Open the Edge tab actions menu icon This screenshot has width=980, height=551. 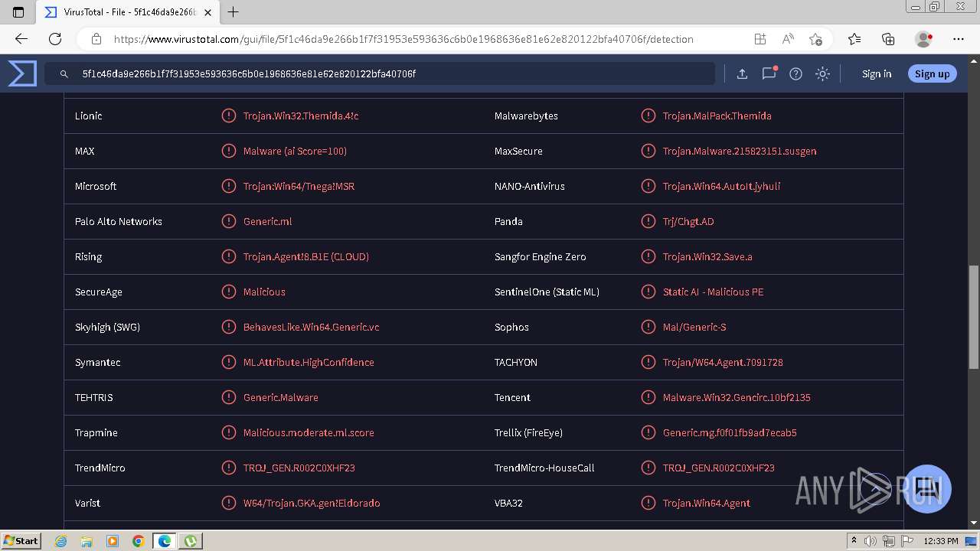coord(18,12)
